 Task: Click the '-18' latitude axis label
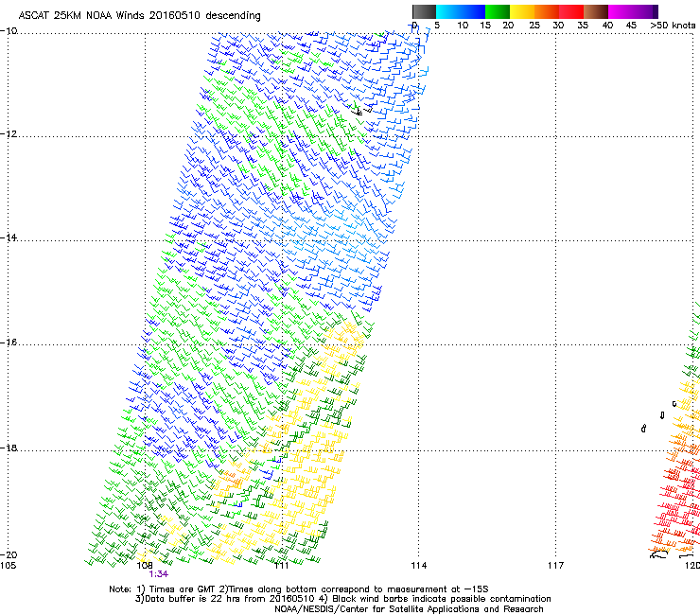(9, 448)
